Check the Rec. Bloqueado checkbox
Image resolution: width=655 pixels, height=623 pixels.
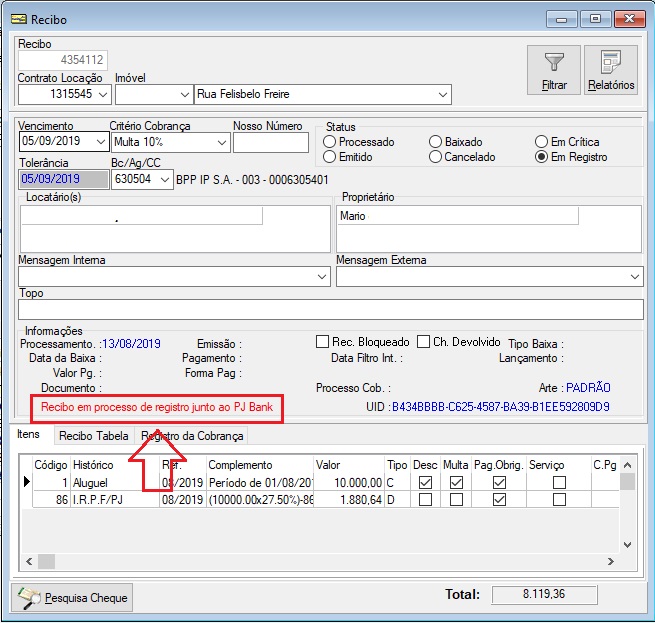[322, 341]
